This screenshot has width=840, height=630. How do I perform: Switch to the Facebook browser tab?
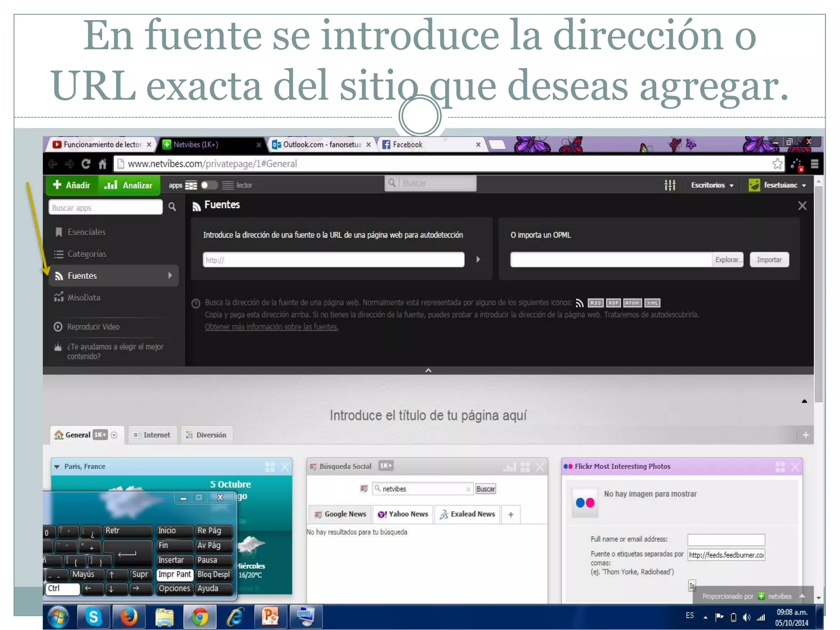point(431,144)
